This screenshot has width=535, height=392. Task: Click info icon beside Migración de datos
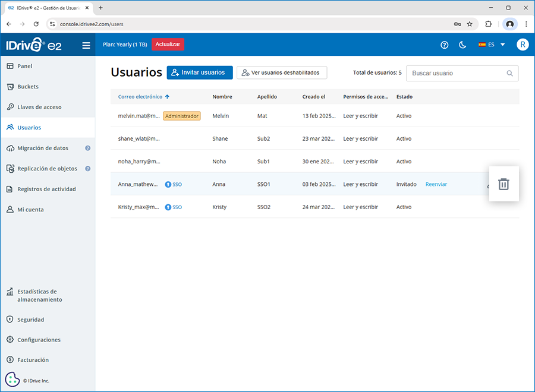click(x=88, y=148)
